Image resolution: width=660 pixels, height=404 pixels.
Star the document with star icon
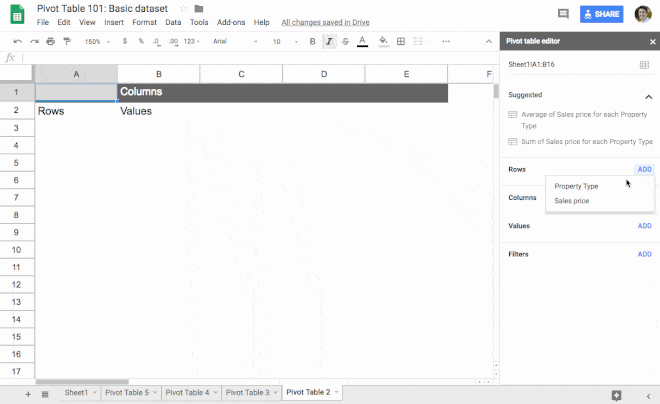[184, 8]
